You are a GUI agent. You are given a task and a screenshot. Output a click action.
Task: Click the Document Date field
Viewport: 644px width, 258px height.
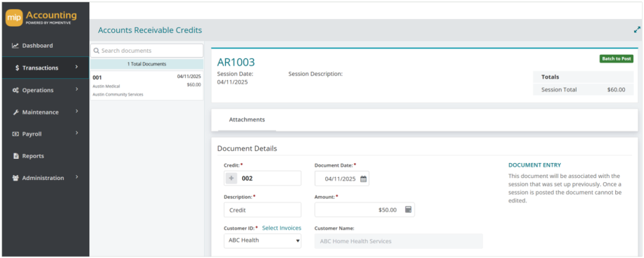[x=342, y=179]
